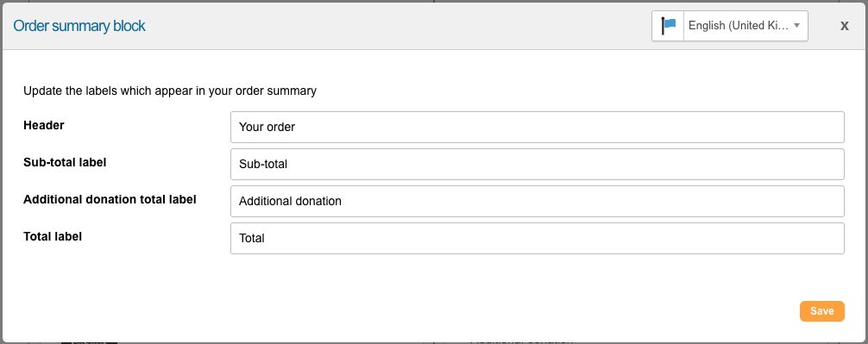
Task: Click the Additional donation text field
Action: pos(537,201)
